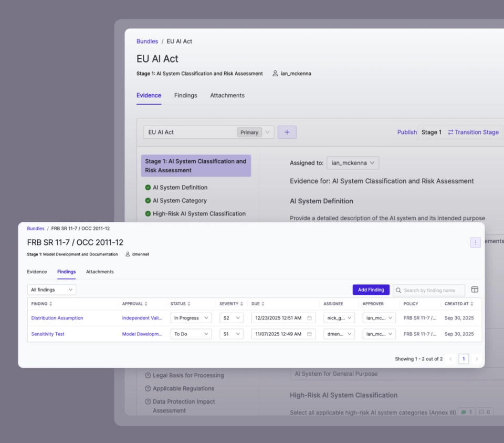This screenshot has height=443, width=504.
Task: Sort by the Approval column arrows
Action: pyautogui.click(x=146, y=304)
